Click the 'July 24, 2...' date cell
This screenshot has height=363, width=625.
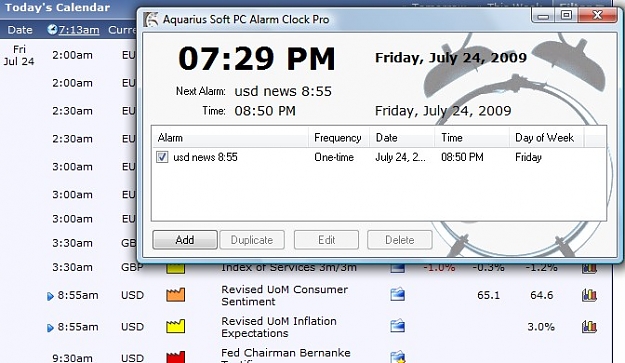click(400, 157)
